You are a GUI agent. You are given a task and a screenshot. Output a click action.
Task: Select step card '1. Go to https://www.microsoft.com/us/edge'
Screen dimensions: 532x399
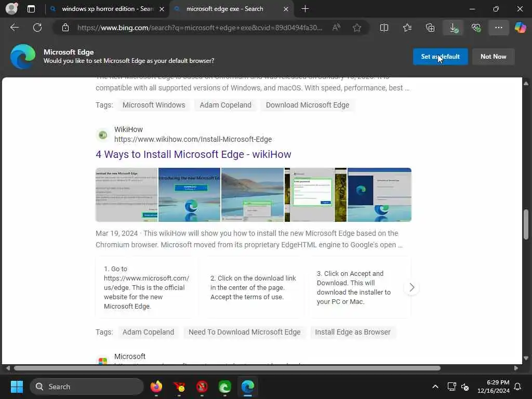[146, 287]
